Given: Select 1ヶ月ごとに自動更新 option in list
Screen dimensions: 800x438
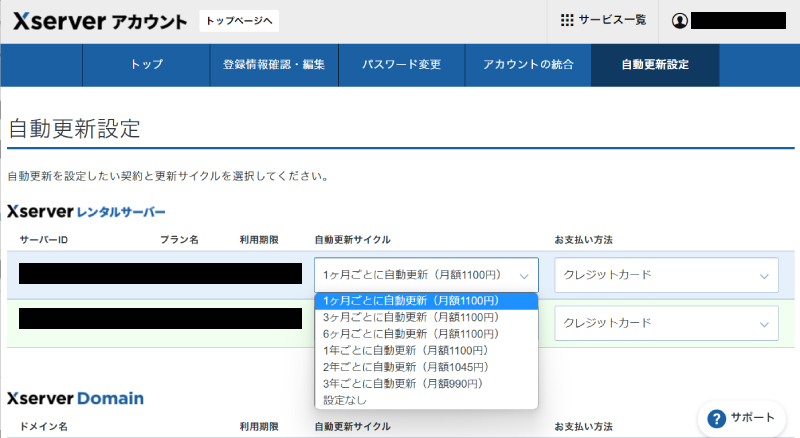Looking at the screenshot, I should coord(411,300).
